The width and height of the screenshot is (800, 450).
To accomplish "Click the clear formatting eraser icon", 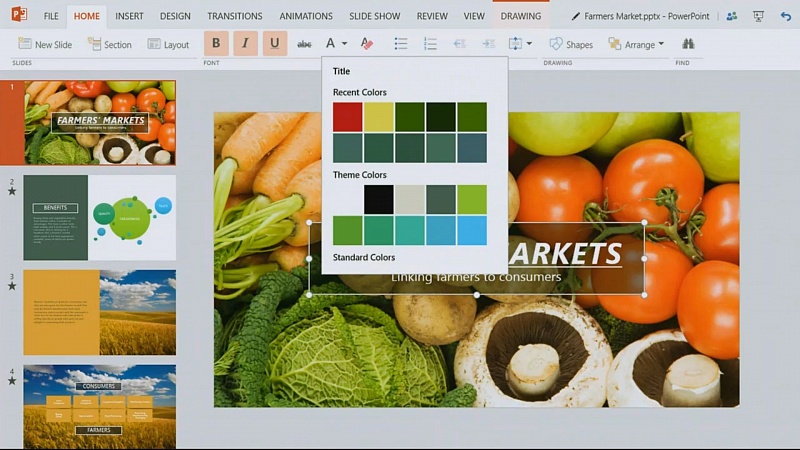I will [x=366, y=44].
